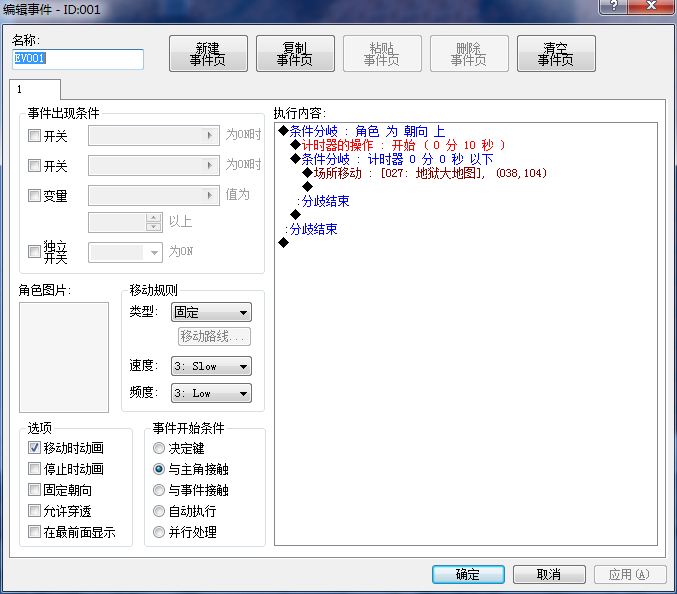Click the 复制事件页 button

point(295,54)
